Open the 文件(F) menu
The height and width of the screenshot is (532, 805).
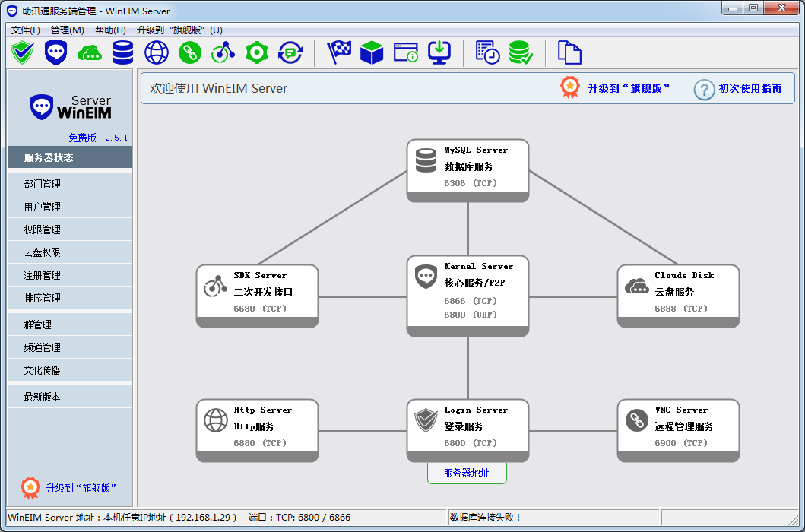coord(26,30)
